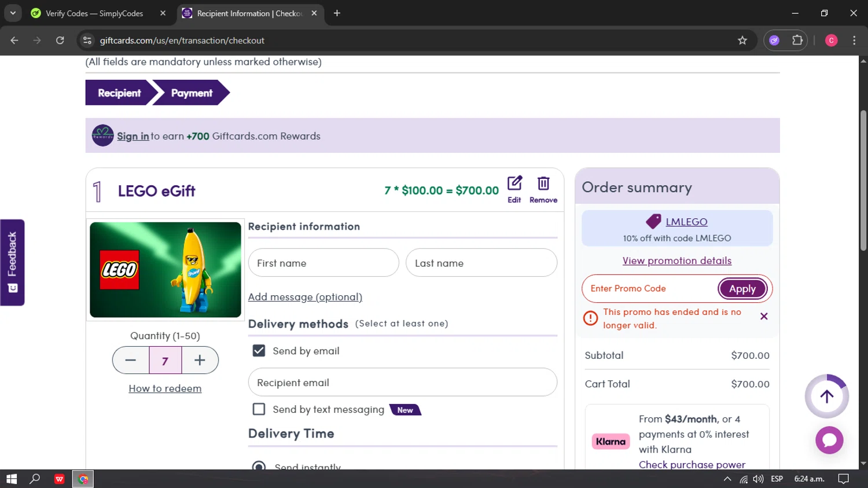The width and height of the screenshot is (868, 488).
Task: Click the Giftcards Rewards heart logo
Action: (102, 135)
